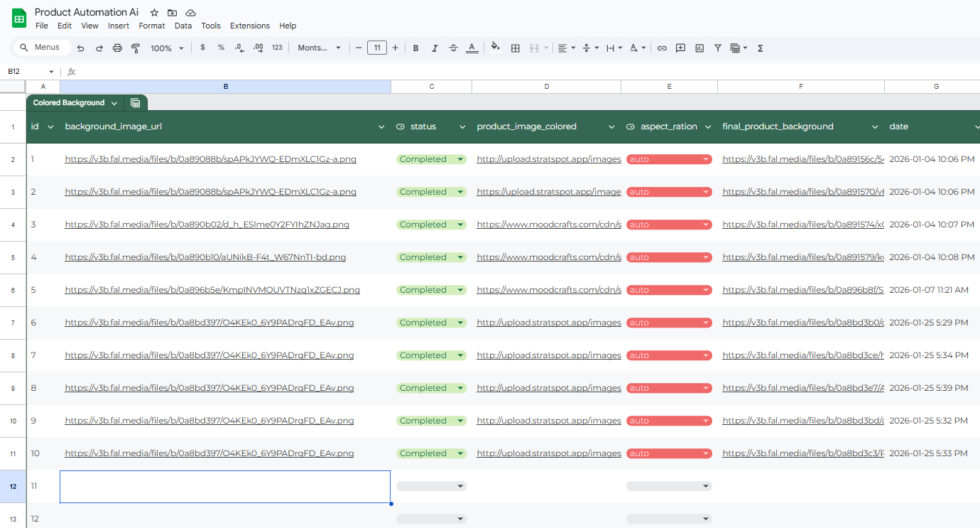
Task: Open the fill color picker
Action: (x=495, y=48)
